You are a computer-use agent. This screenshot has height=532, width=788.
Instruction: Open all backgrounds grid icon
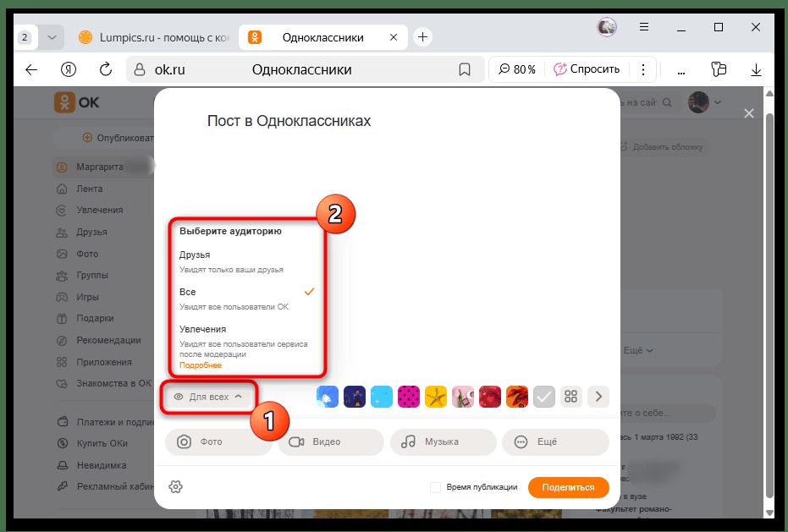[x=570, y=397]
